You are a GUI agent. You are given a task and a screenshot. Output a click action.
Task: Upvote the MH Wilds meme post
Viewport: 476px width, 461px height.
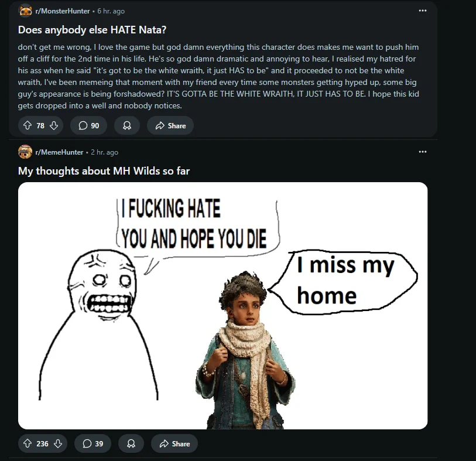click(x=28, y=443)
